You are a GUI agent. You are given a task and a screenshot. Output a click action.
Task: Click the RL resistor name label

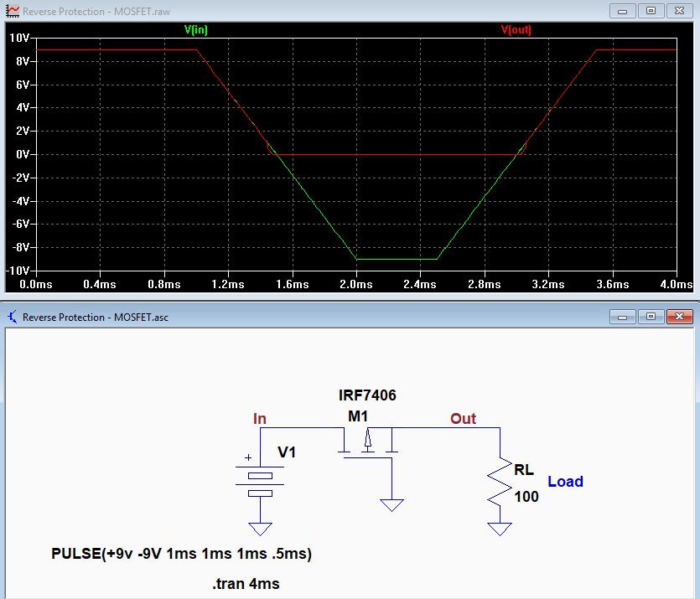point(524,470)
